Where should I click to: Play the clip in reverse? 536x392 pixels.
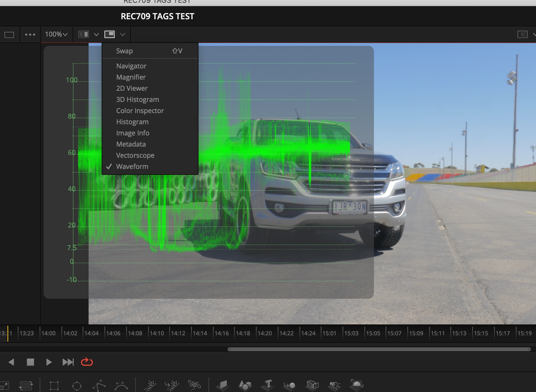point(11,362)
